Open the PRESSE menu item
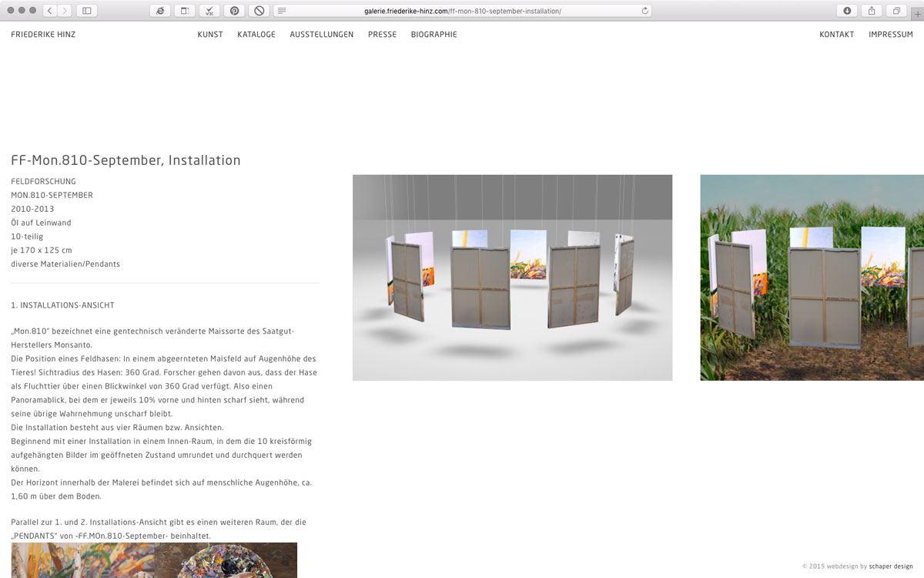Image resolution: width=924 pixels, height=578 pixels. [382, 35]
